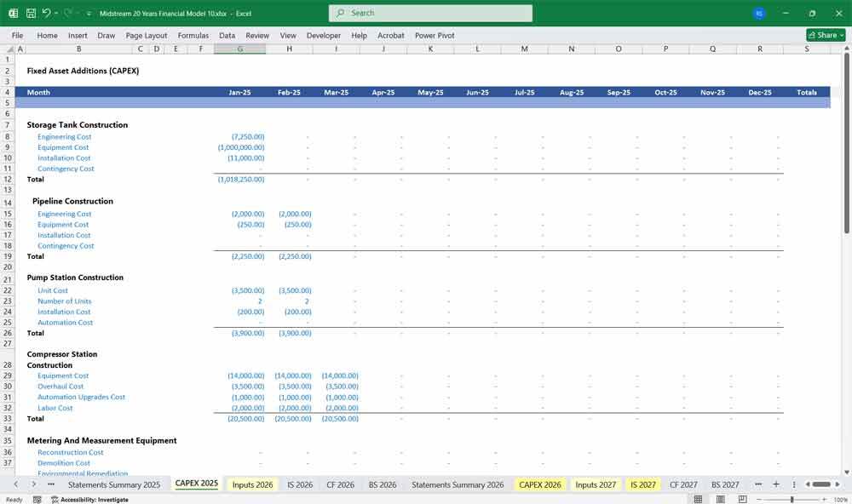Click the Select All corner triangle
This screenshot has height=504, width=852.
tap(8, 49)
